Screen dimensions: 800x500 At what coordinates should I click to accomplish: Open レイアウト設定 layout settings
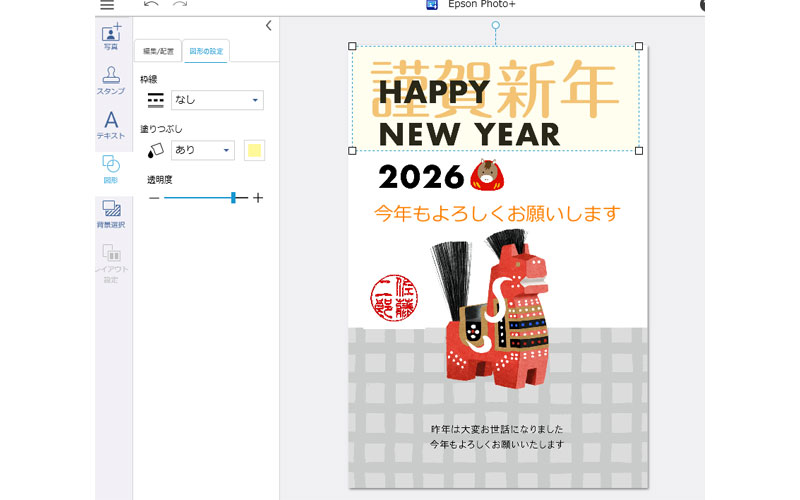(x=111, y=263)
